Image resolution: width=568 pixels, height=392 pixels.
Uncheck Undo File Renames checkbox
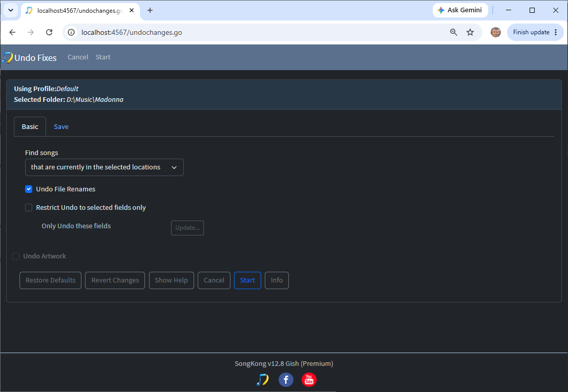click(x=29, y=189)
